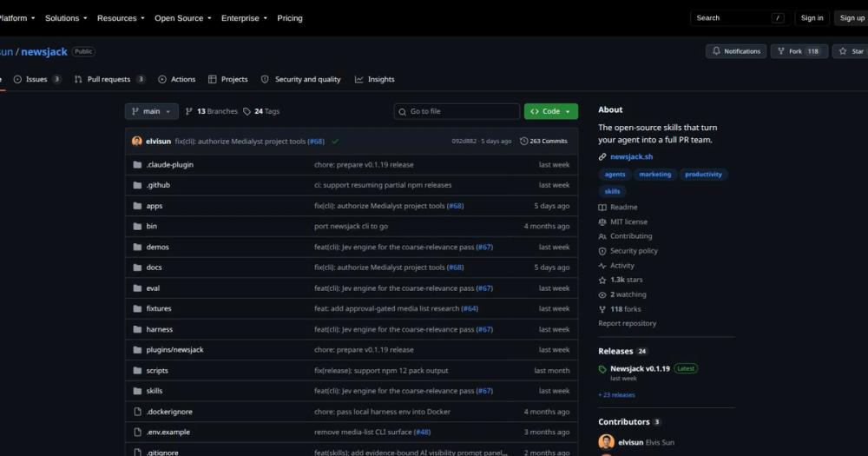The image size is (868, 456).
Task: Click the apps folder icon
Action: pyautogui.click(x=137, y=206)
